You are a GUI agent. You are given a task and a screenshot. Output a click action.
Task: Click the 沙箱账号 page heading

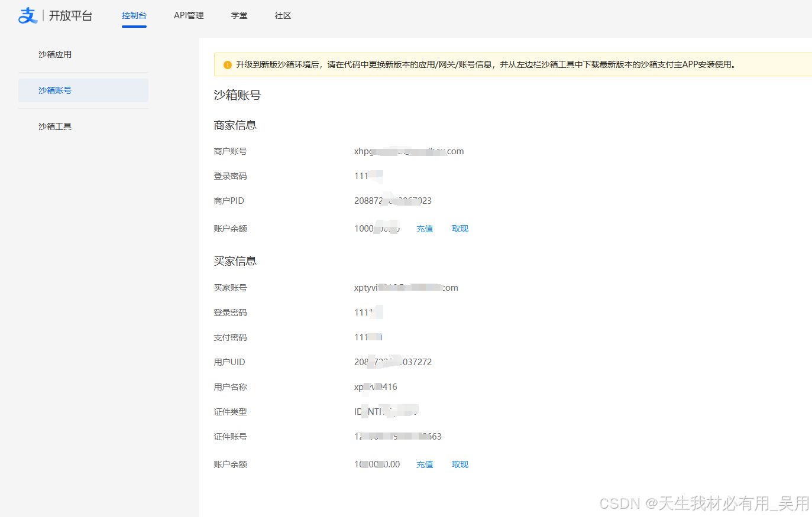pos(237,95)
